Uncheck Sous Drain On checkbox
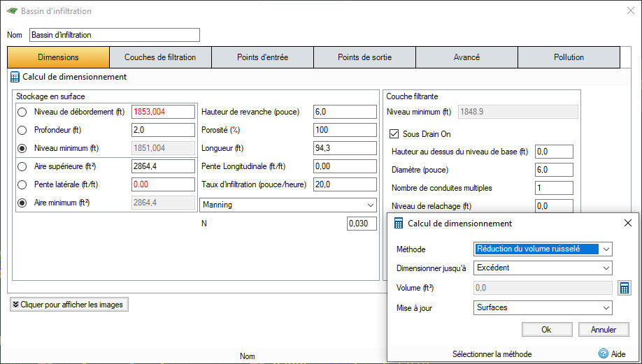Screen dimensions: 642x364 [394, 133]
